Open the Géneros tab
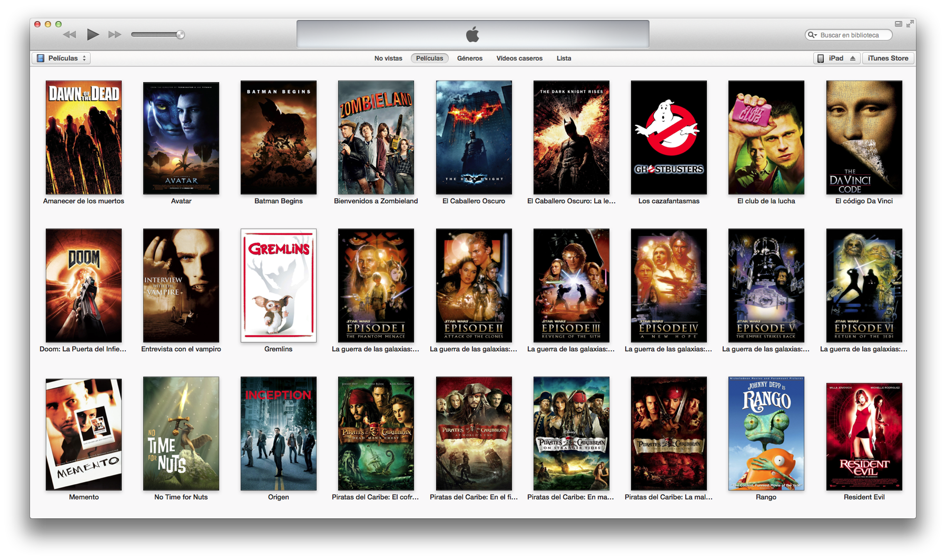This screenshot has height=560, width=946. 470,58
